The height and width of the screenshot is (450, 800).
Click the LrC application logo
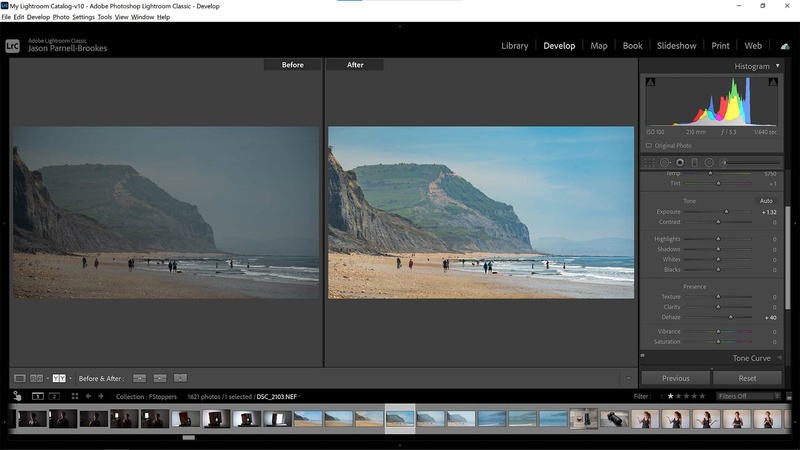12,46
